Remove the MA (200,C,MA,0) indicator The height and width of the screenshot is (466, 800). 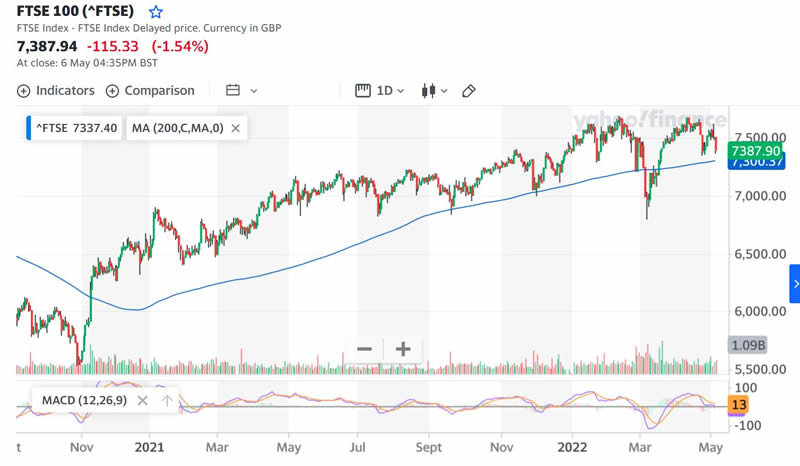[x=236, y=128]
